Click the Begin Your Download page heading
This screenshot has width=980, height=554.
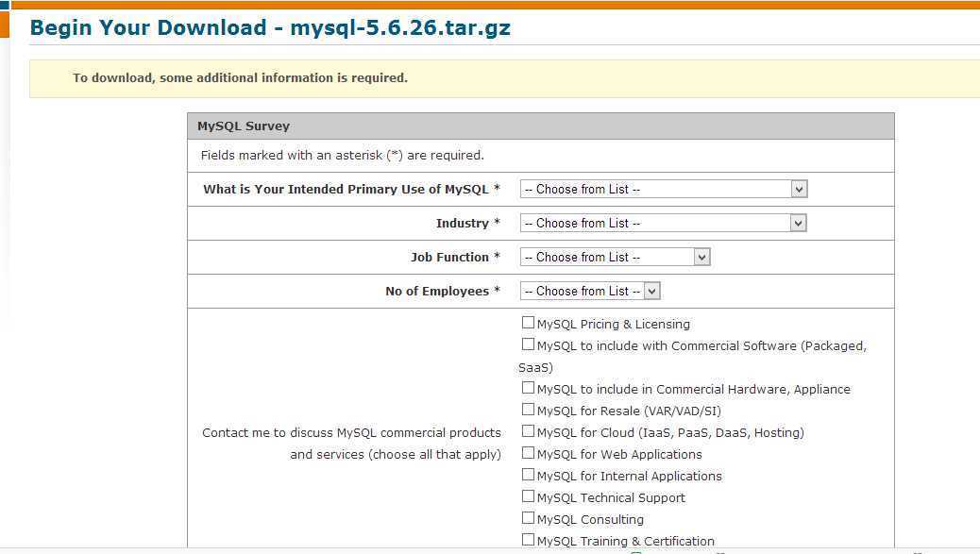pos(270,27)
